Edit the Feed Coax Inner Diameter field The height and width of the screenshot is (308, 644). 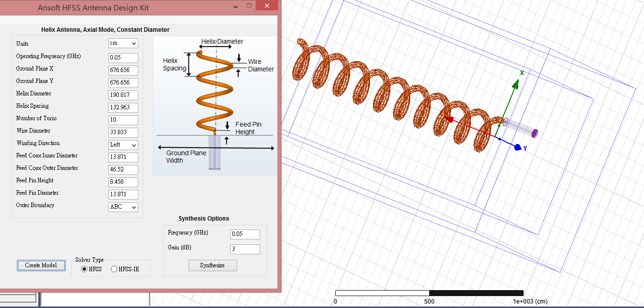(x=123, y=157)
